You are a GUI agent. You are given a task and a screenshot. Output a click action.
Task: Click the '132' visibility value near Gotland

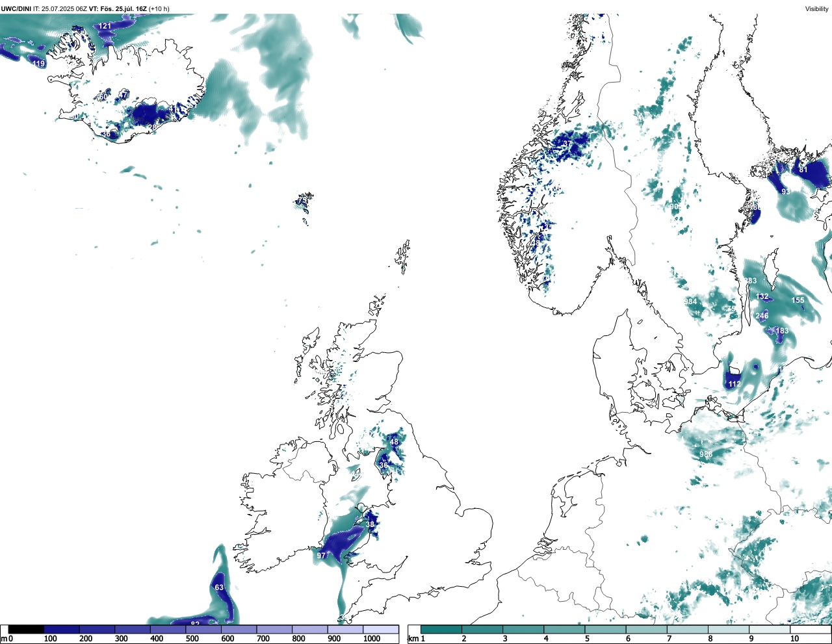tap(762, 296)
